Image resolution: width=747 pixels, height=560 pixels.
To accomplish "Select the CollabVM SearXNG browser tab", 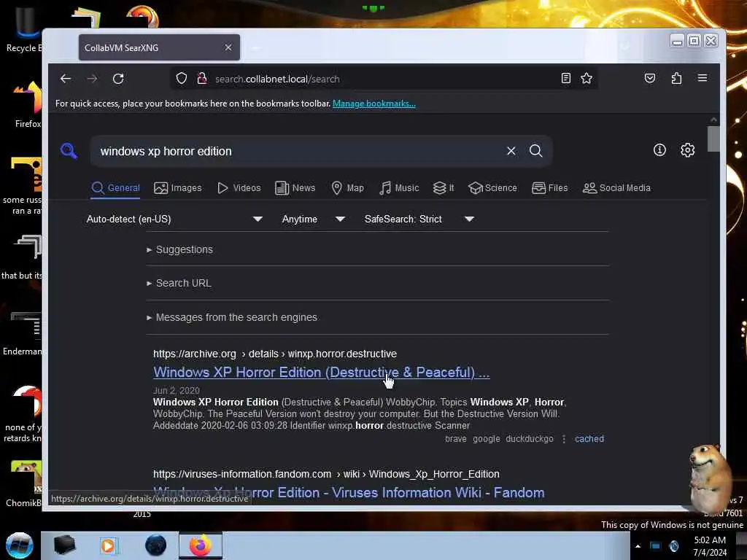I will pos(159,47).
